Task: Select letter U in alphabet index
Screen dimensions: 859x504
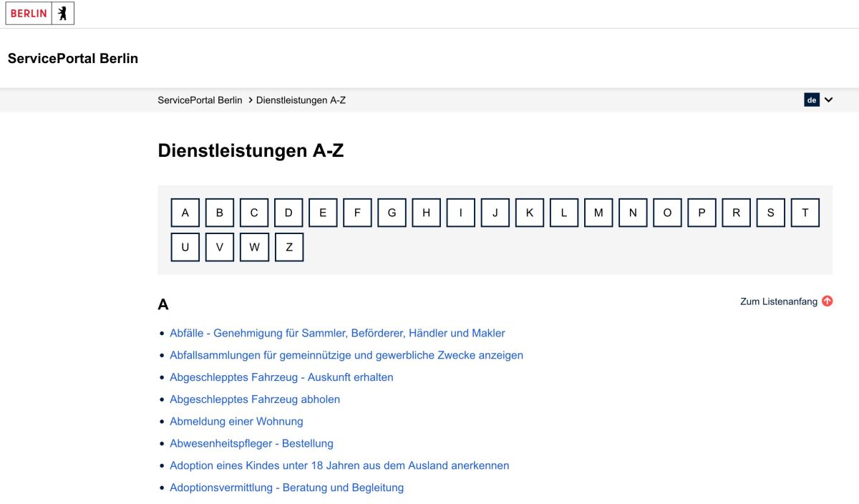Action: (185, 247)
